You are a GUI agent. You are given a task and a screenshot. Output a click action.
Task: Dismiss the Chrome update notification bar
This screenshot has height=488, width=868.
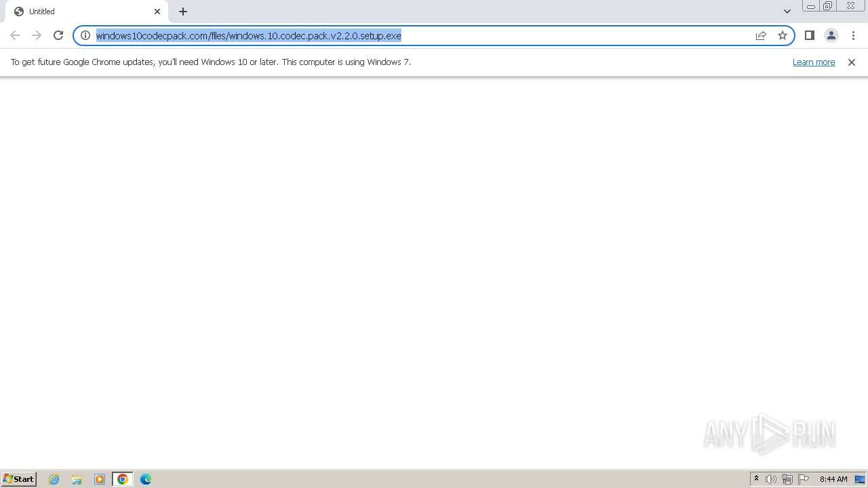852,62
